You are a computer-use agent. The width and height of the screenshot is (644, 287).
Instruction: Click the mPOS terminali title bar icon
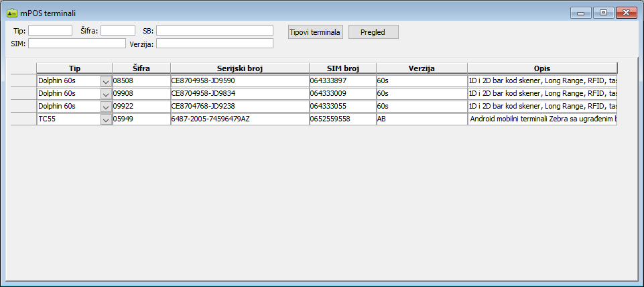(11, 11)
